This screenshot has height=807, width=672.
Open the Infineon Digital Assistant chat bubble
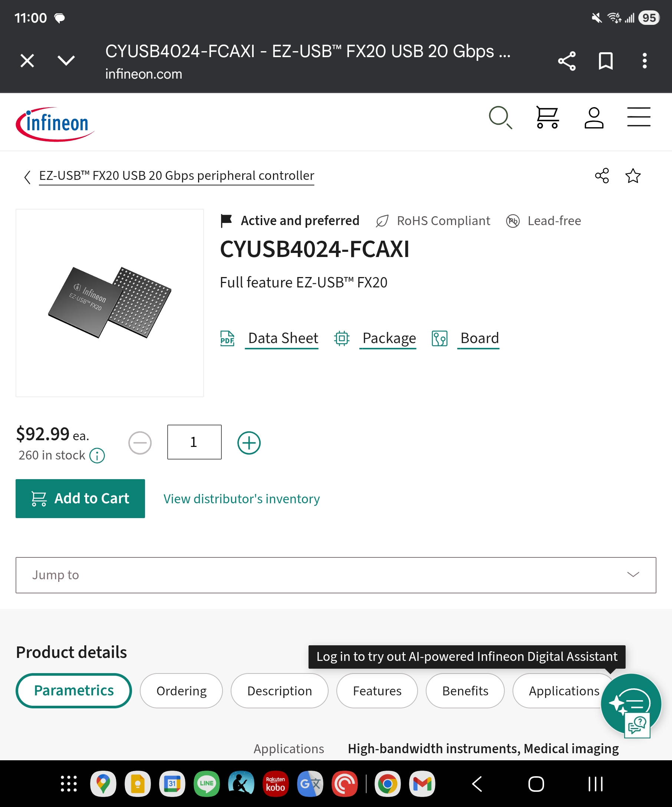coord(631,704)
